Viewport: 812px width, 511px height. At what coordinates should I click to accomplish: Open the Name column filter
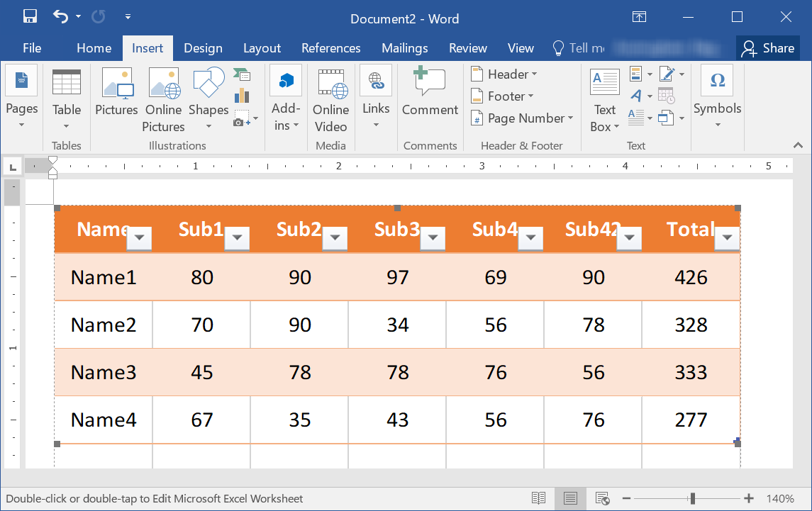(139, 239)
